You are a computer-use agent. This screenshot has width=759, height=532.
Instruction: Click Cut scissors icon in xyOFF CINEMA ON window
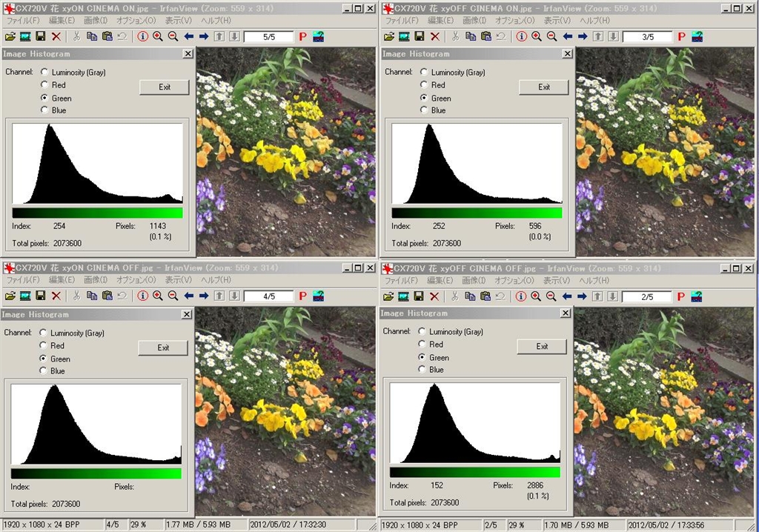[x=455, y=36]
